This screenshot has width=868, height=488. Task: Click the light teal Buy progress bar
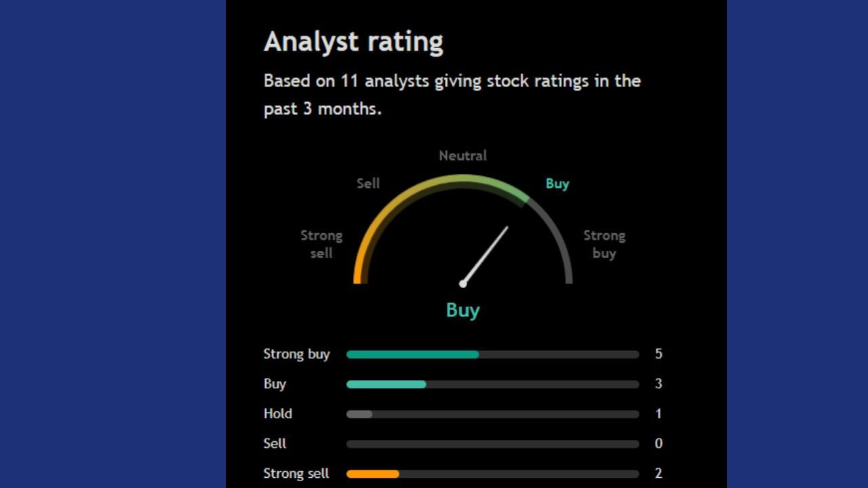click(x=386, y=384)
